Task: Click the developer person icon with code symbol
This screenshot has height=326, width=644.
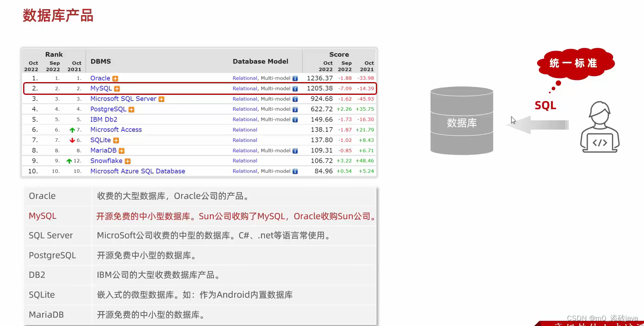Action: 600,127
